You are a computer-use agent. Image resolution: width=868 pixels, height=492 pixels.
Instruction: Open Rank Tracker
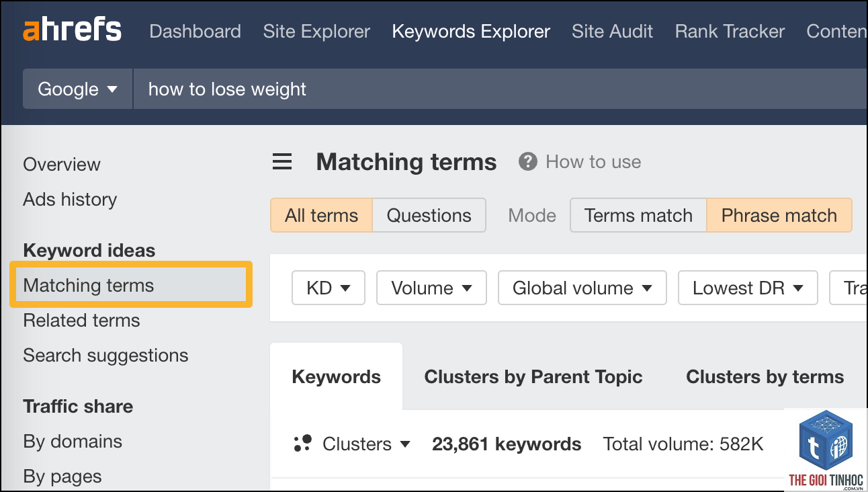click(x=730, y=32)
